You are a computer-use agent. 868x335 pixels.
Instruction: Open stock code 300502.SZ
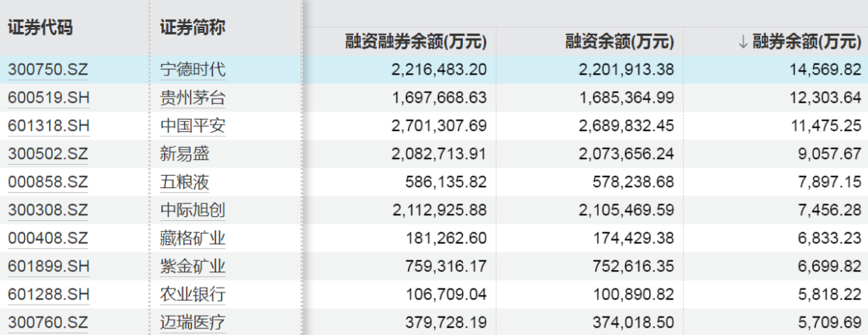click(48, 154)
